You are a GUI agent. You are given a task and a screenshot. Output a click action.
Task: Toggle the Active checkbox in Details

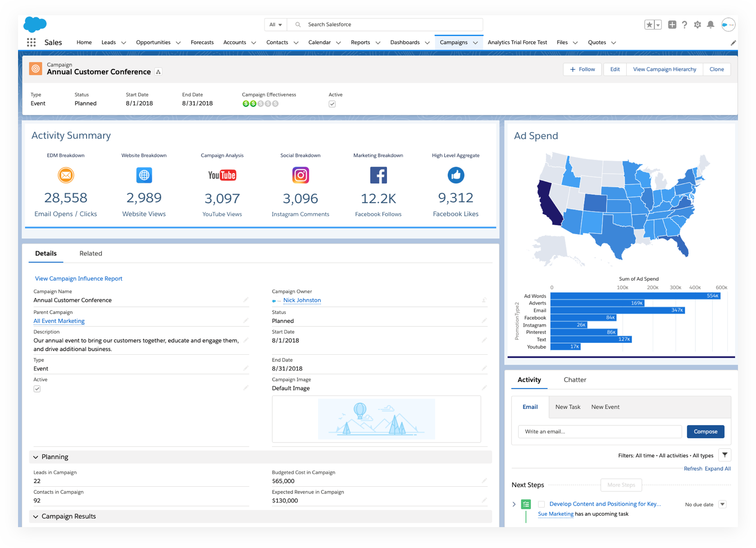tap(37, 389)
